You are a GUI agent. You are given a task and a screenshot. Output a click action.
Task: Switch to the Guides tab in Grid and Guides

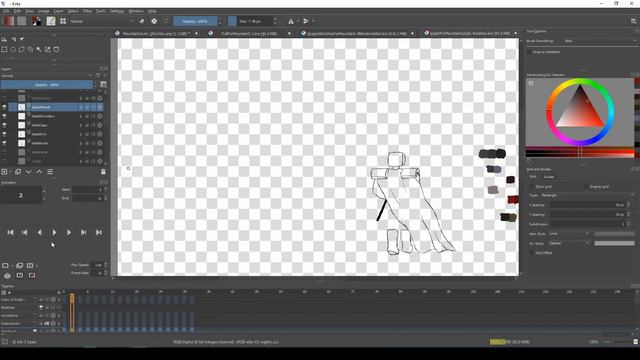click(x=549, y=177)
